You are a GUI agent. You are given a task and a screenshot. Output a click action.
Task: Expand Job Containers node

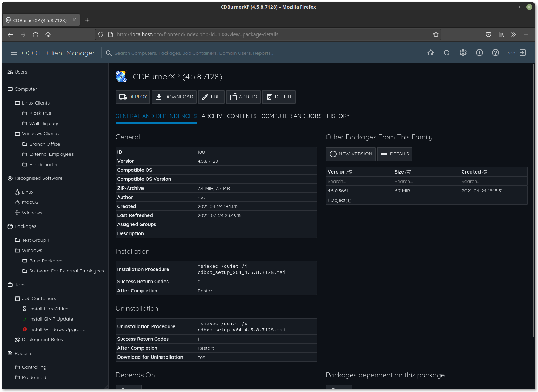(36, 298)
